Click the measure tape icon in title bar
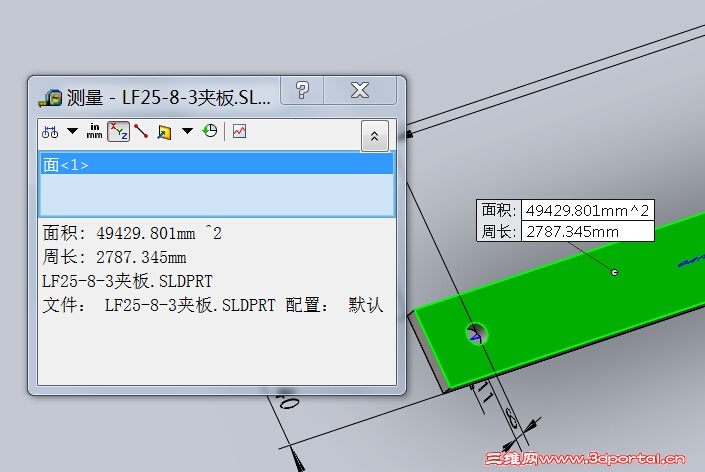The image size is (705, 472). tap(50, 98)
